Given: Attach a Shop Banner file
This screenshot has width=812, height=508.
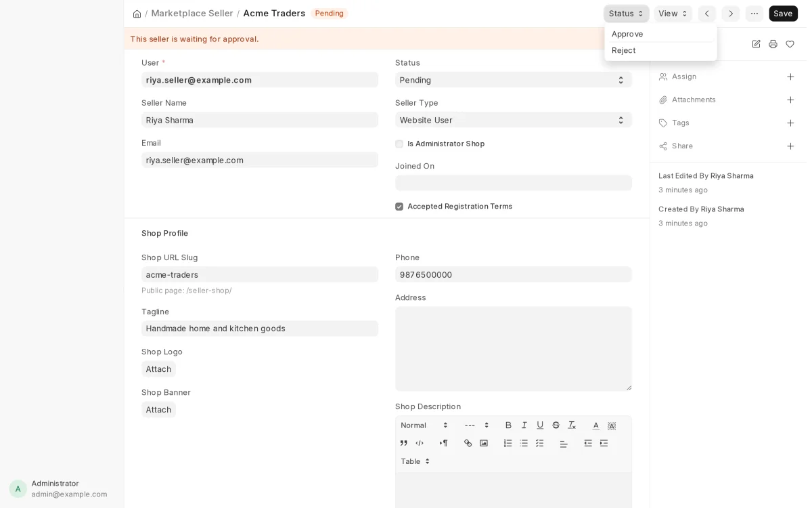Looking at the screenshot, I should pyautogui.click(x=158, y=410).
